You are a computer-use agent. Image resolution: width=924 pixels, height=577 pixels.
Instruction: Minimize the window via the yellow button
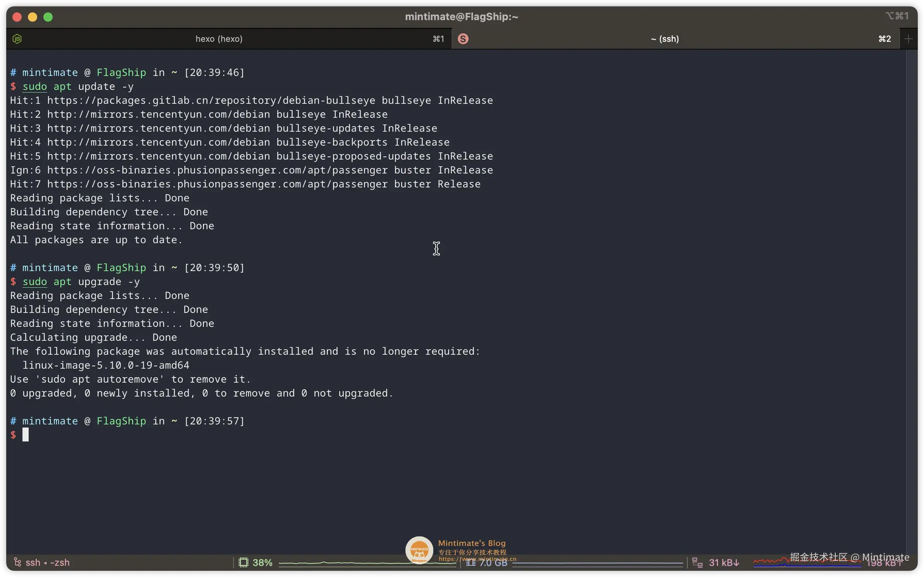[33, 17]
